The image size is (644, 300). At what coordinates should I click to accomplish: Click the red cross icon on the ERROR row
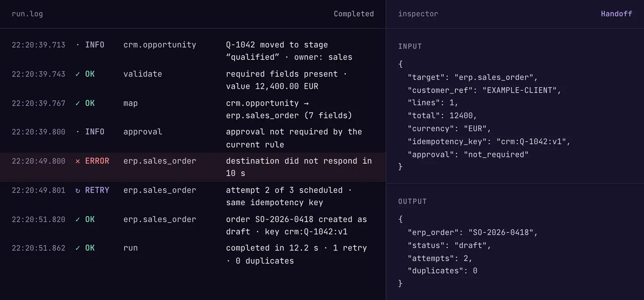click(78, 161)
